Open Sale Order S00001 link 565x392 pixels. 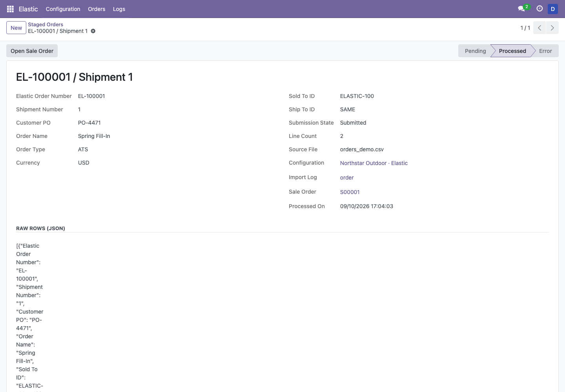[x=350, y=192]
